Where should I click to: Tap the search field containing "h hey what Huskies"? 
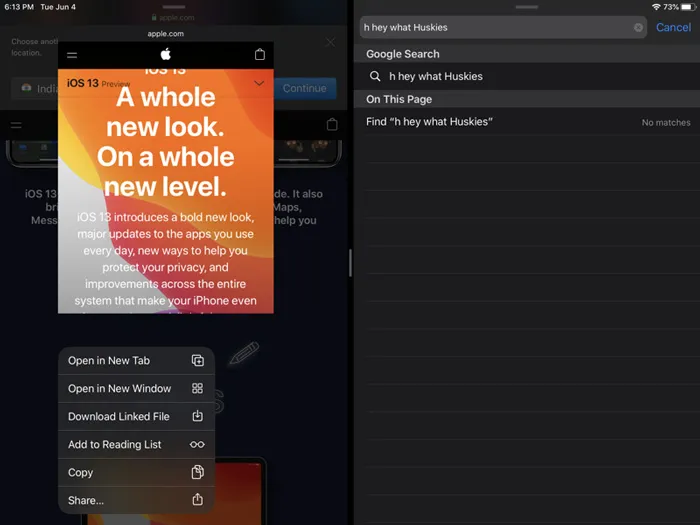[495, 28]
